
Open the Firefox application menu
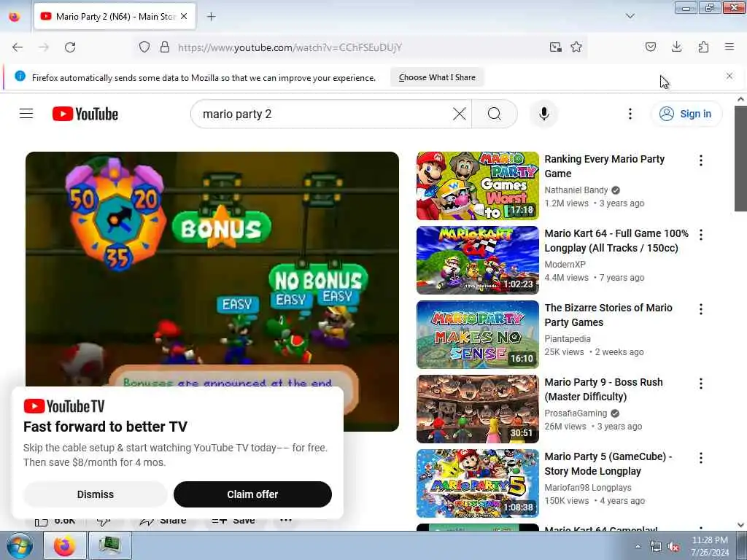click(729, 47)
